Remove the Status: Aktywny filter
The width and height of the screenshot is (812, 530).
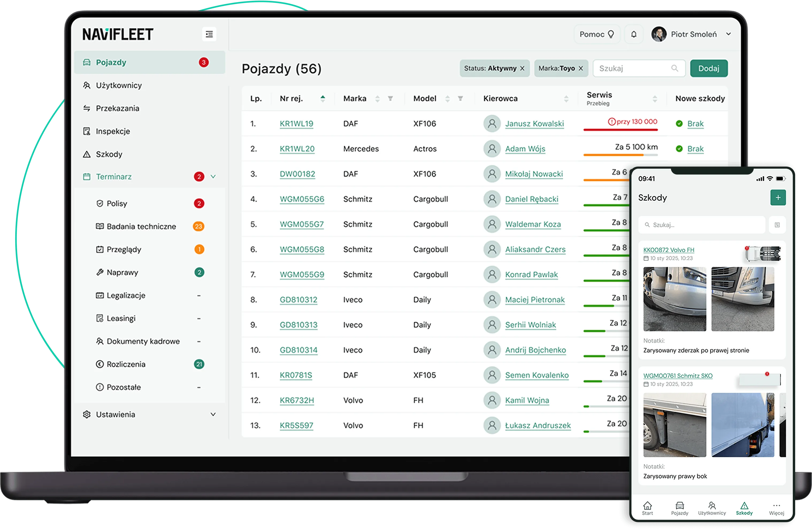coord(522,68)
